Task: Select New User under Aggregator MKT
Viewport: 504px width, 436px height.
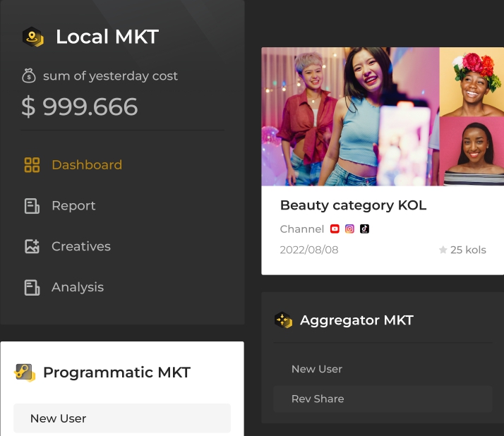Action: click(317, 369)
